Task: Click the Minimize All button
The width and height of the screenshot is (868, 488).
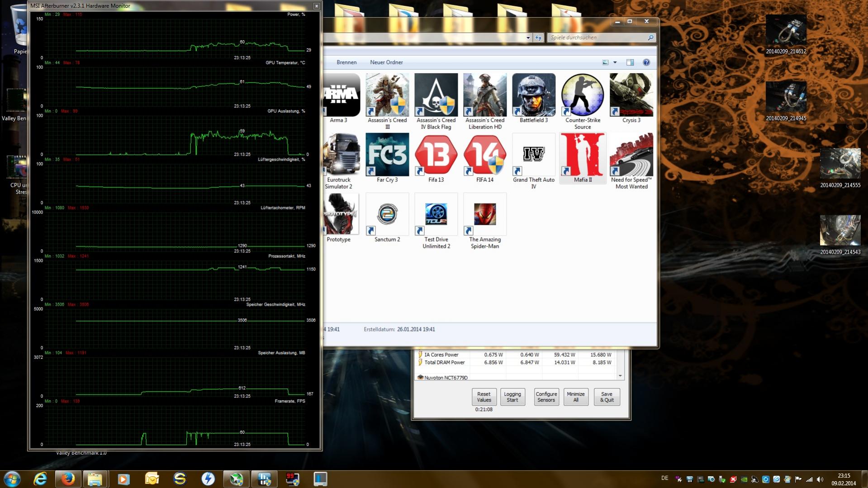Action: click(x=575, y=397)
